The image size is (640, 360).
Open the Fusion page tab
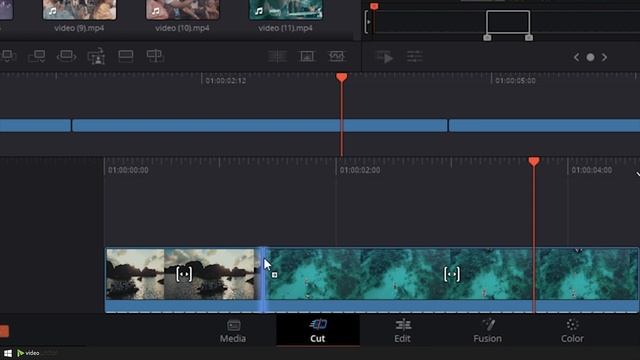click(487, 331)
